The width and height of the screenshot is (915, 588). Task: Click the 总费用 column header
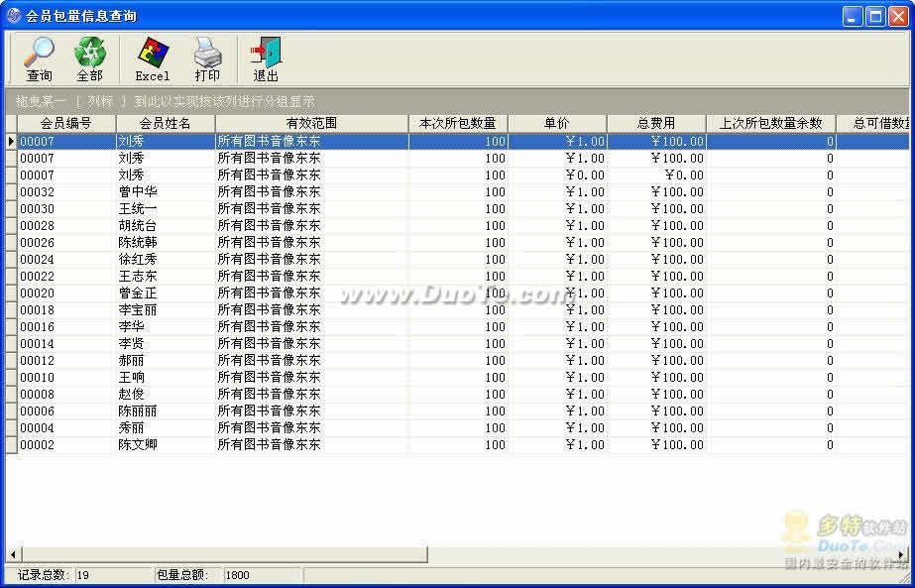pyautogui.click(x=656, y=123)
